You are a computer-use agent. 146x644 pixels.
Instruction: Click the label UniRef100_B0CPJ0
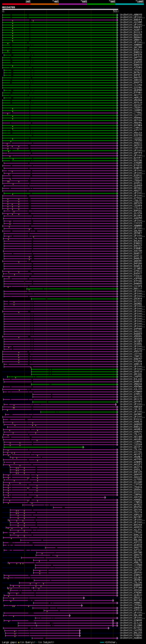(131, 50)
